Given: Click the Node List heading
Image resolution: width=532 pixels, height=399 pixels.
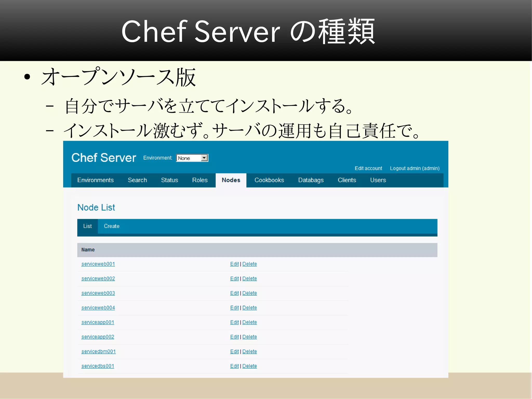Looking at the screenshot, I should tap(96, 207).
